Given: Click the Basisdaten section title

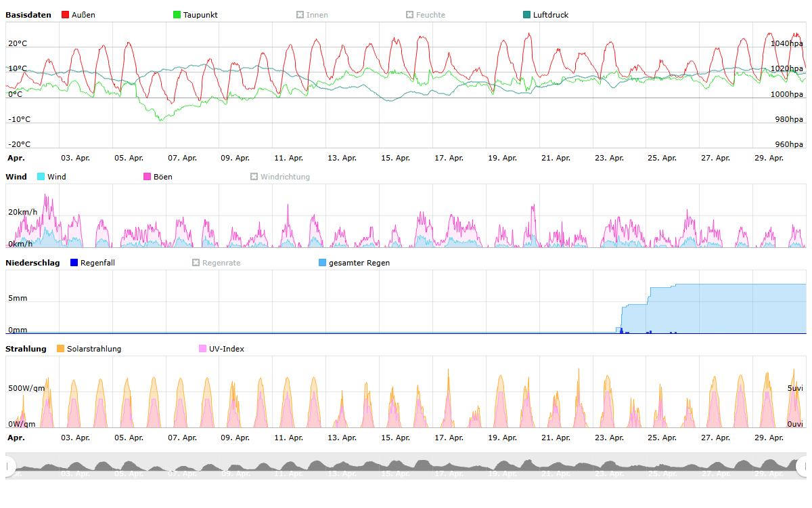Looking at the screenshot, I should point(28,15).
